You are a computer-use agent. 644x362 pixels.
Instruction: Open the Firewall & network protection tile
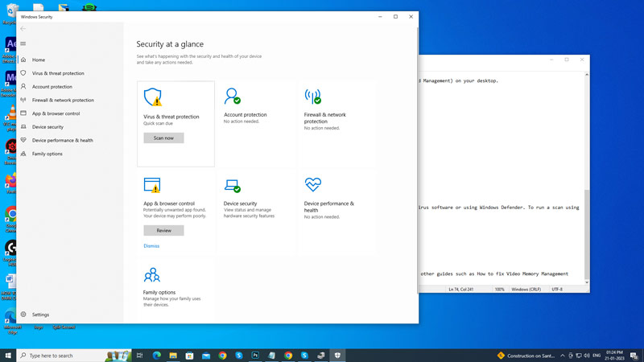pyautogui.click(x=336, y=124)
